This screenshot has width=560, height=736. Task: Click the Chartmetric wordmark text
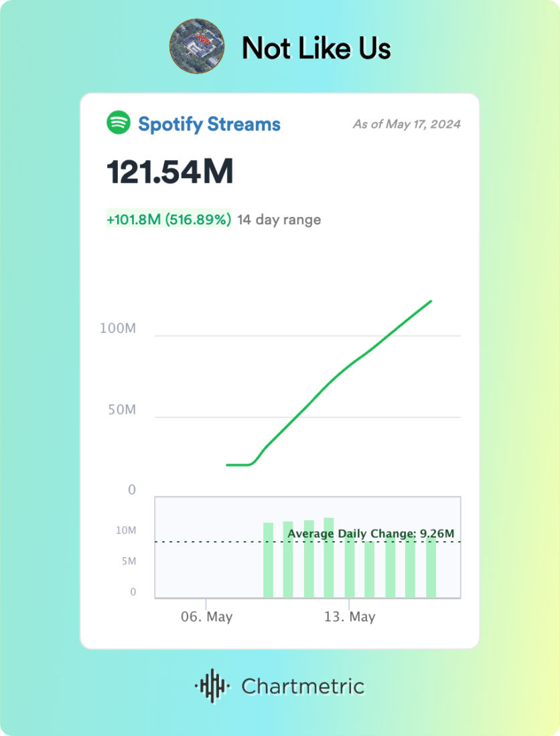pyautogui.click(x=303, y=686)
